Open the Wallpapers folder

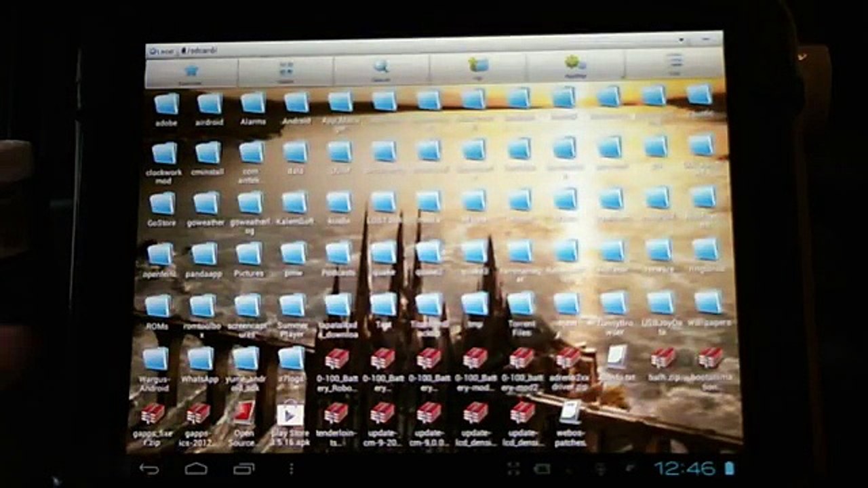708,309
